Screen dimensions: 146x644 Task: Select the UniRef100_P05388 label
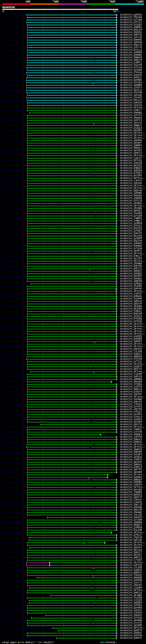click(x=131, y=319)
